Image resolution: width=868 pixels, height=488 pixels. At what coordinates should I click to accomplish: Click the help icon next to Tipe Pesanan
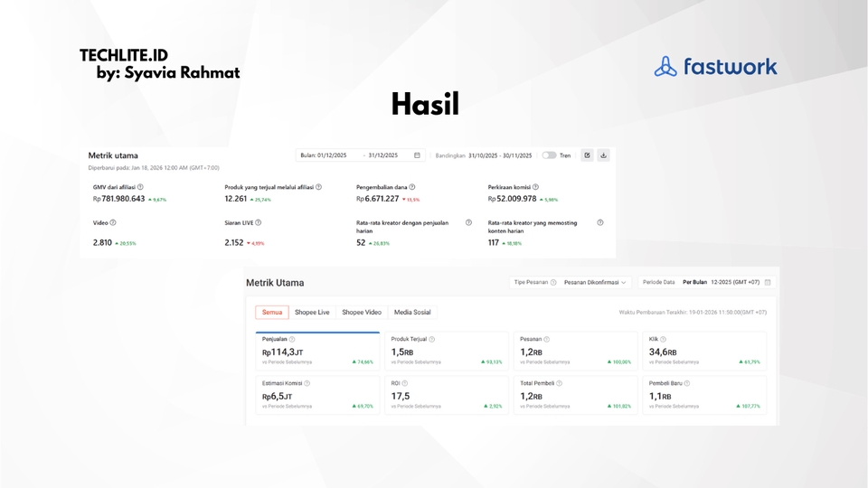[x=553, y=283]
